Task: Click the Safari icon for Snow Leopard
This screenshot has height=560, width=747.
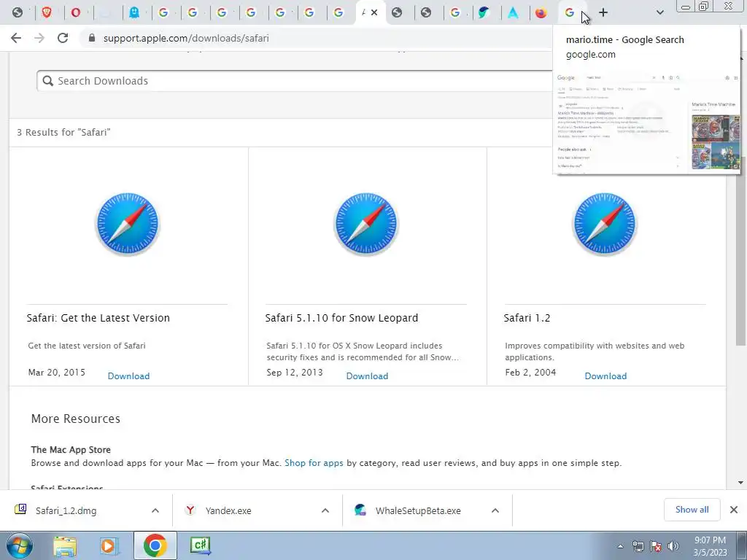Action: pos(366,224)
